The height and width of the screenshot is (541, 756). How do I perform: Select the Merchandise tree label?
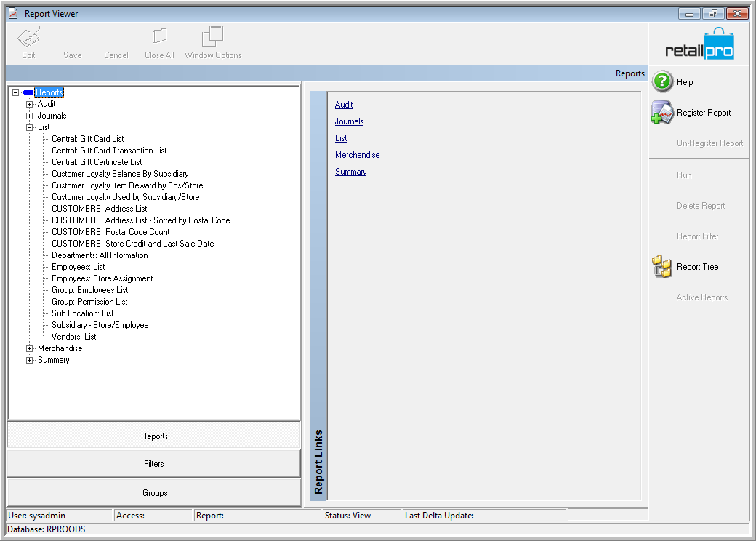[60, 348]
